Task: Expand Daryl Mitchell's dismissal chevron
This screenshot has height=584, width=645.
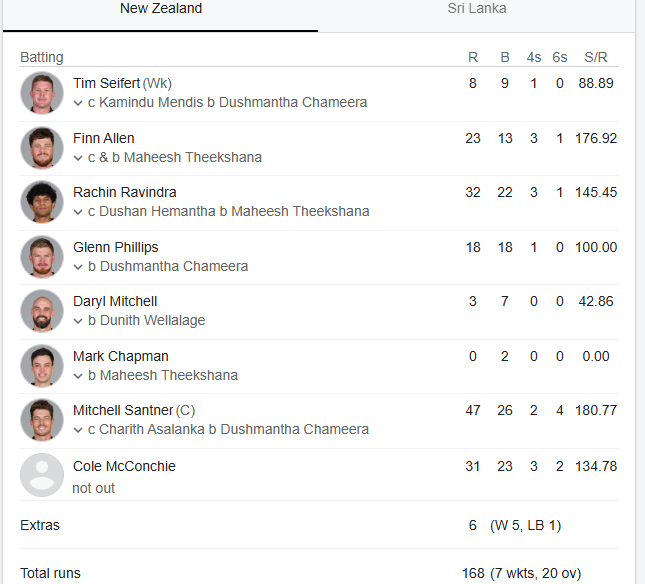Action: tap(78, 321)
